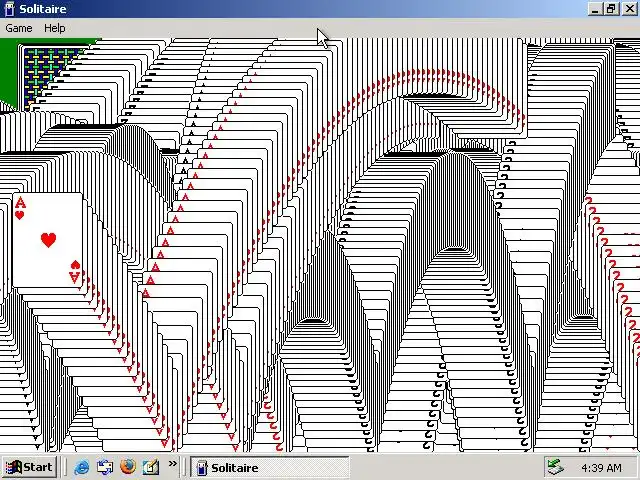The image size is (640, 480).
Task: Click the Solitaire title bar icon
Action: tap(9, 9)
